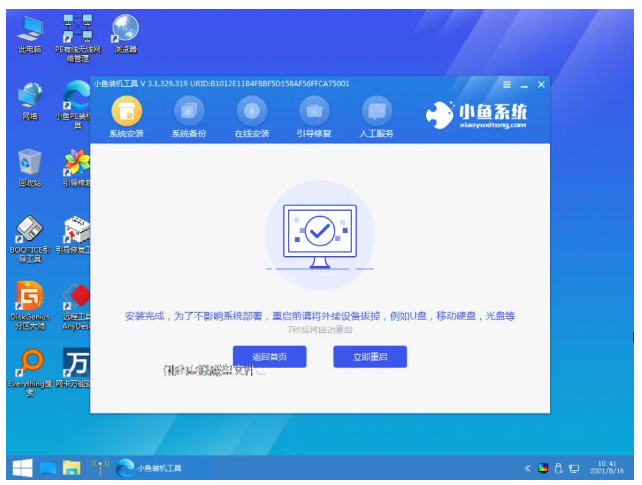The width and height of the screenshot is (642, 485).
Task: Click the USB device tray icon
Action: pos(558,468)
